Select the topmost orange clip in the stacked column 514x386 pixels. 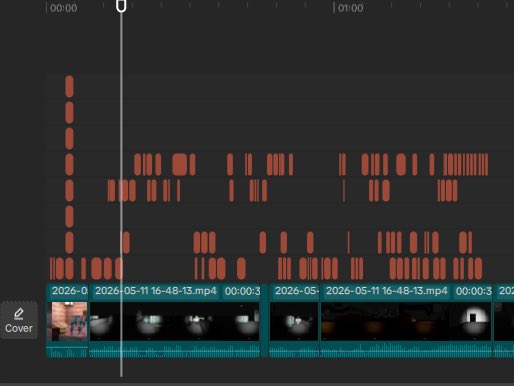click(x=69, y=86)
